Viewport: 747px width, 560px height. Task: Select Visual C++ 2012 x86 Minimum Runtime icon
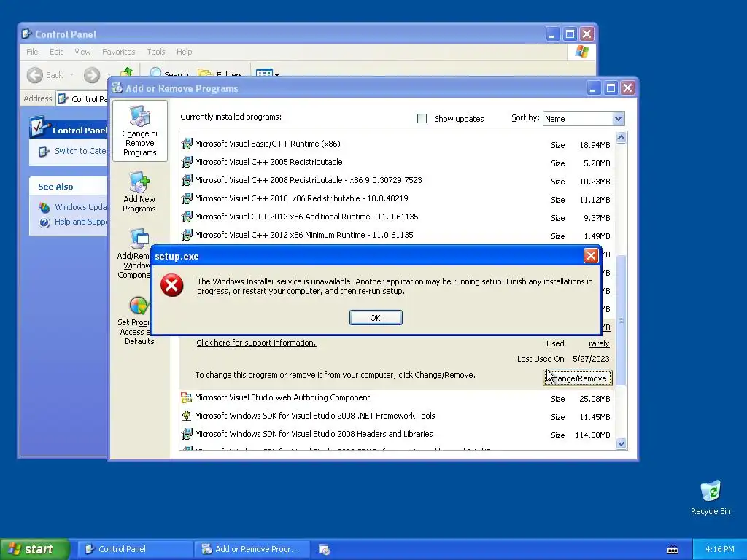coord(187,235)
